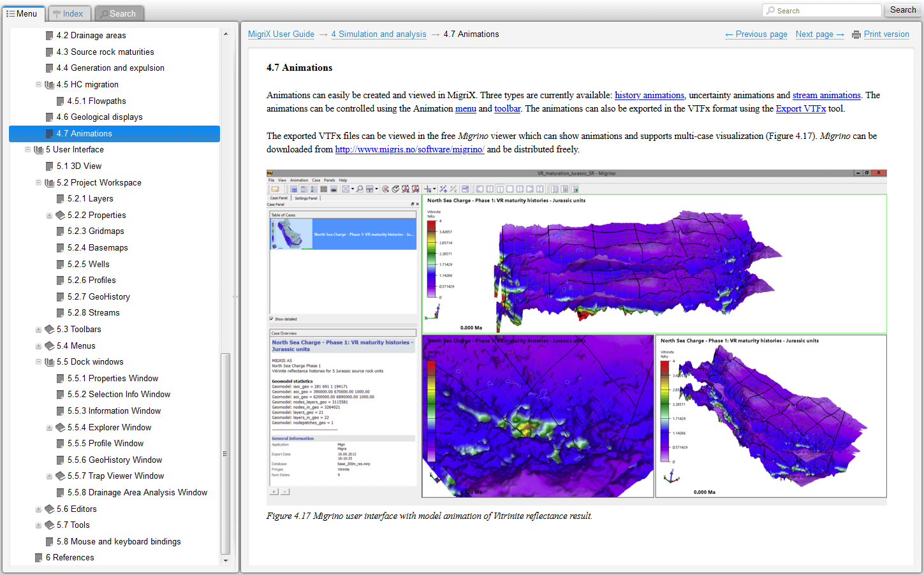The height and width of the screenshot is (575, 924).
Task: Click the page icon beside 4.5.1 Flowpaths
Action: (61, 101)
